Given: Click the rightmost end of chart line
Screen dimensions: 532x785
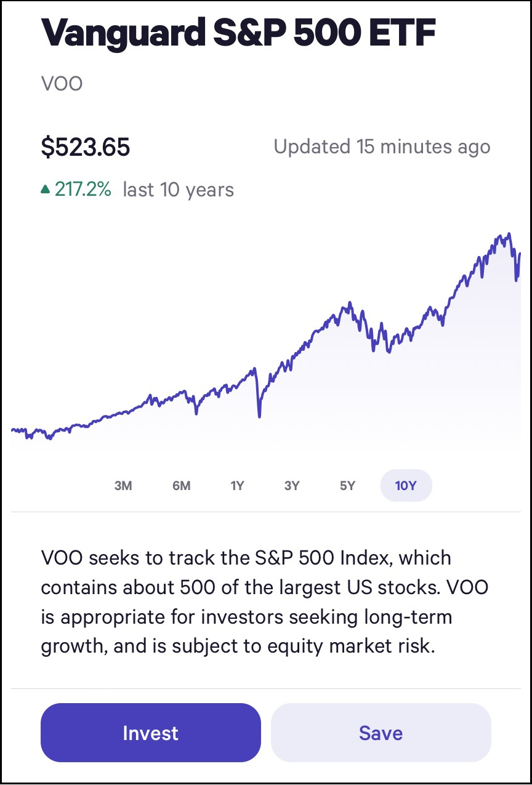Looking at the screenshot, I should (520, 253).
